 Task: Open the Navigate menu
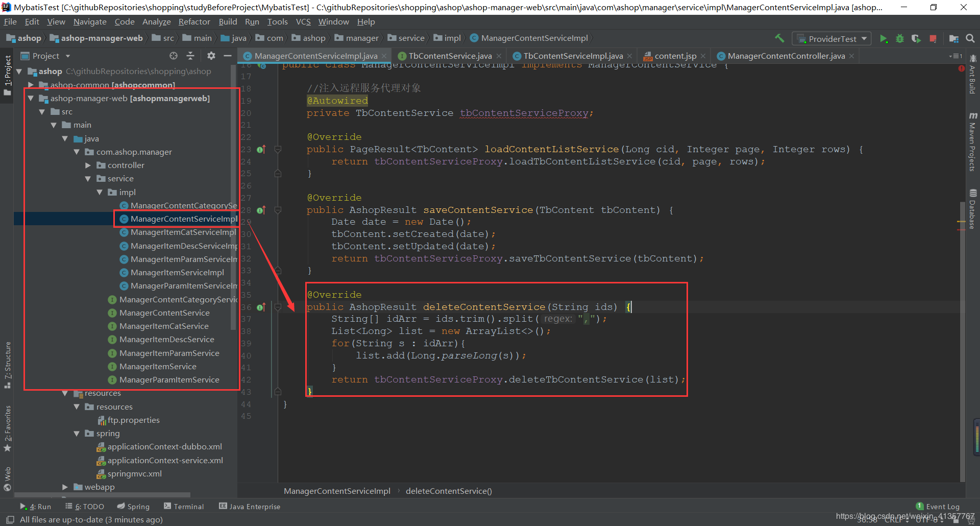(x=90, y=22)
